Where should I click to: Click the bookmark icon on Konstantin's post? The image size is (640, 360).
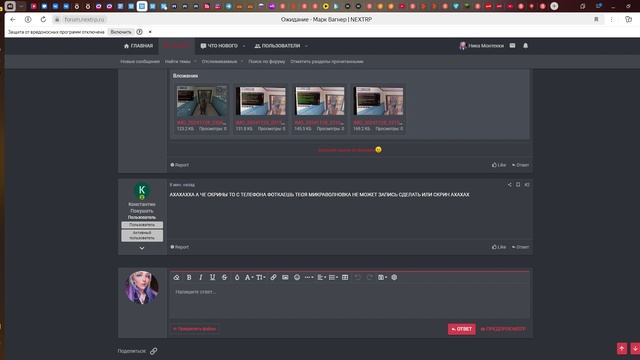click(518, 185)
